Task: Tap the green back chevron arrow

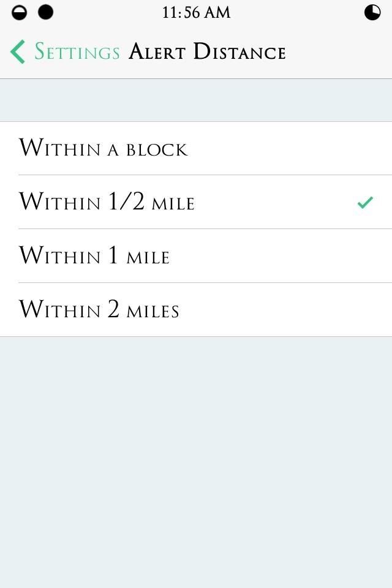Action: pos(18,52)
